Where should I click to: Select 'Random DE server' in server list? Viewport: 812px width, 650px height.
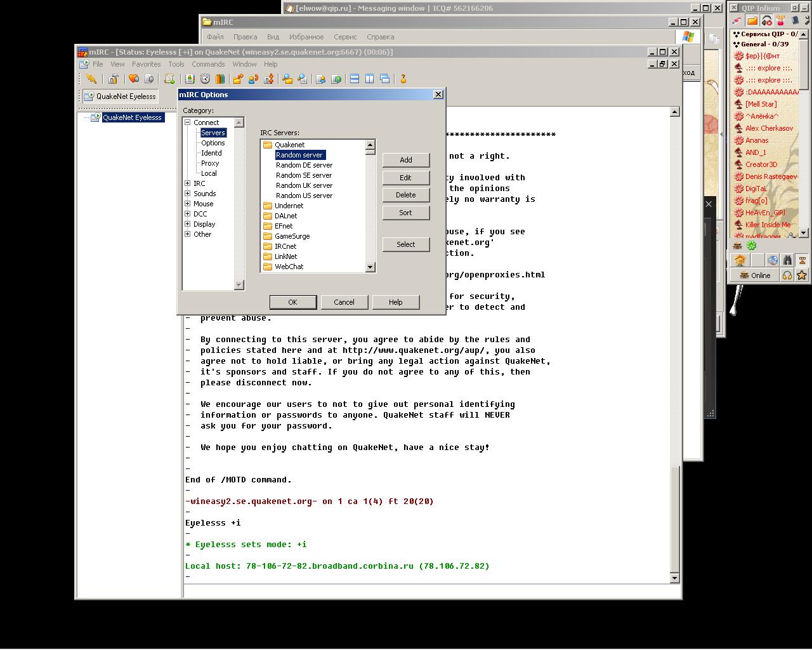click(304, 165)
